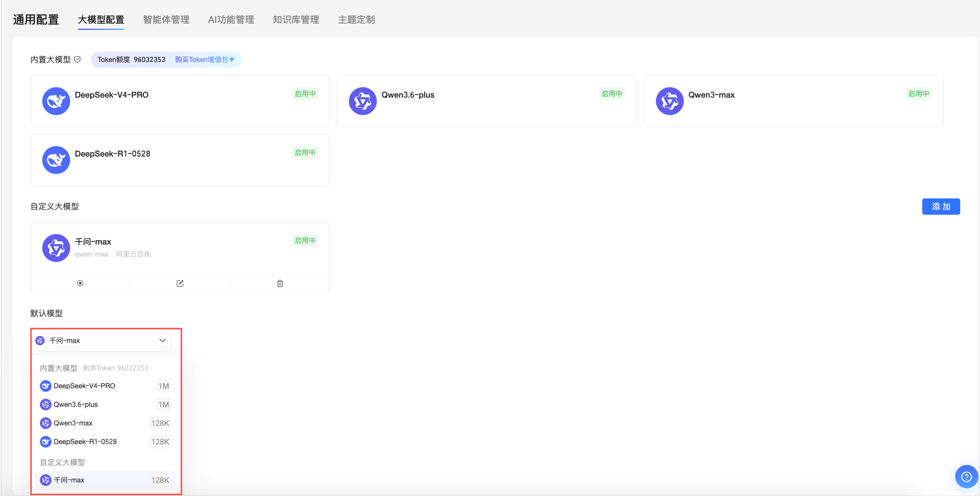Click the 阿里云百炼 provider text

pyautogui.click(x=133, y=254)
